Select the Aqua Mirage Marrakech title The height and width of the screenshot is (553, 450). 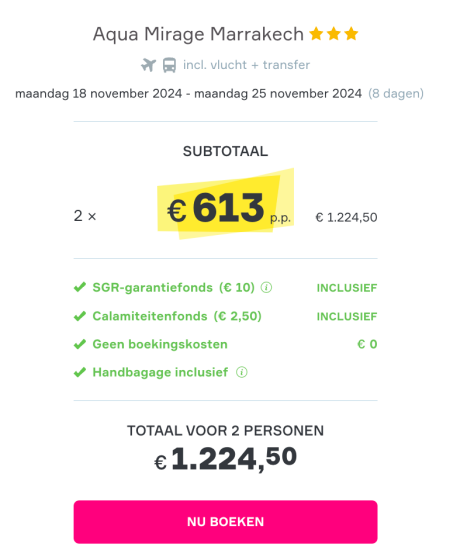(198, 35)
